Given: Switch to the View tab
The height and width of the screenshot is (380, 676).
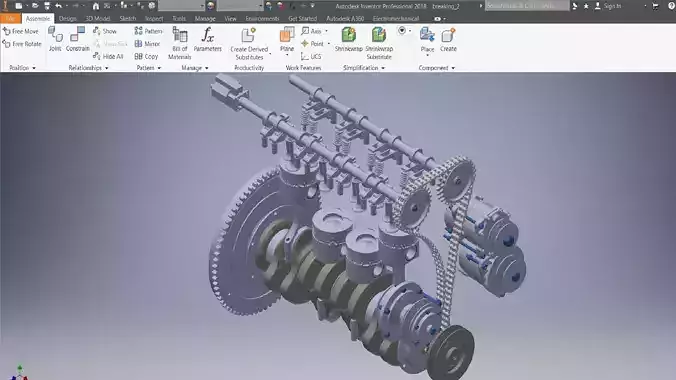Looking at the screenshot, I should 230,19.
